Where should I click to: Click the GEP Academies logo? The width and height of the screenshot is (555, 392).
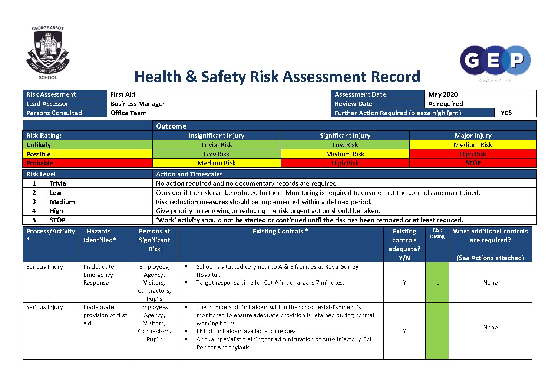(495, 63)
